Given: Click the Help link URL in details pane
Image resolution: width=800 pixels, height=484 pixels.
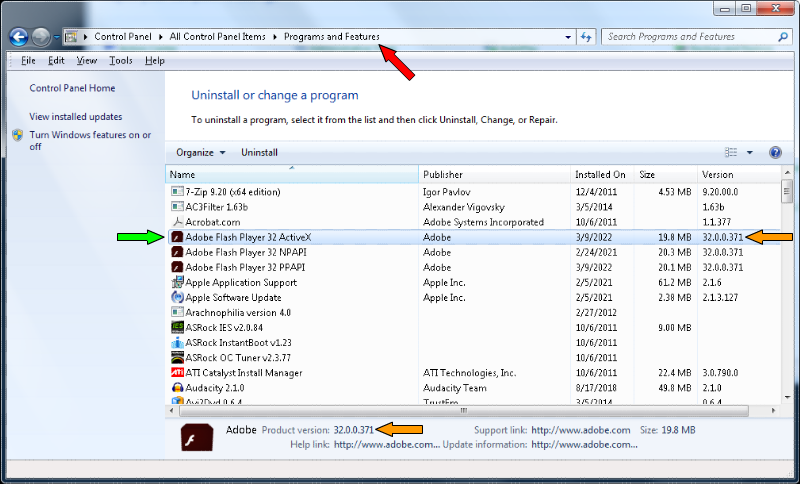Looking at the screenshot, I should [x=386, y=444].
